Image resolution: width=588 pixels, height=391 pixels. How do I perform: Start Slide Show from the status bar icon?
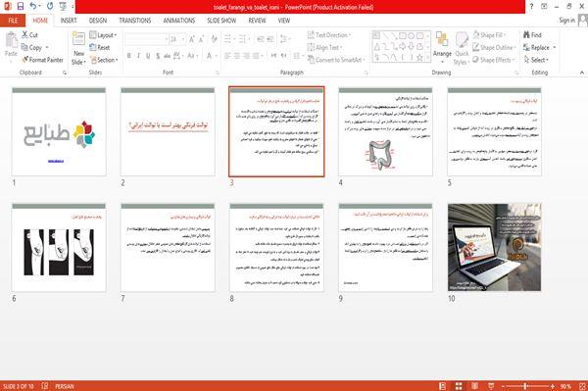(491, 386)
